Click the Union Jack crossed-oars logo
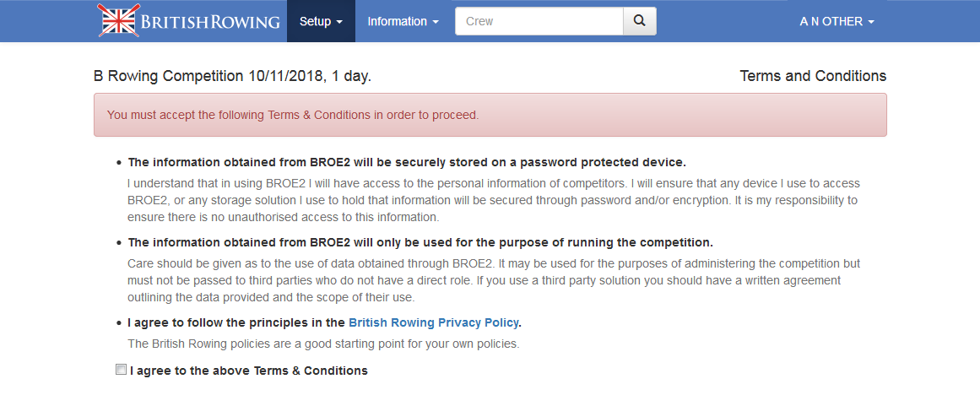Viewport: 980px width, 406px height. [119, 21]
